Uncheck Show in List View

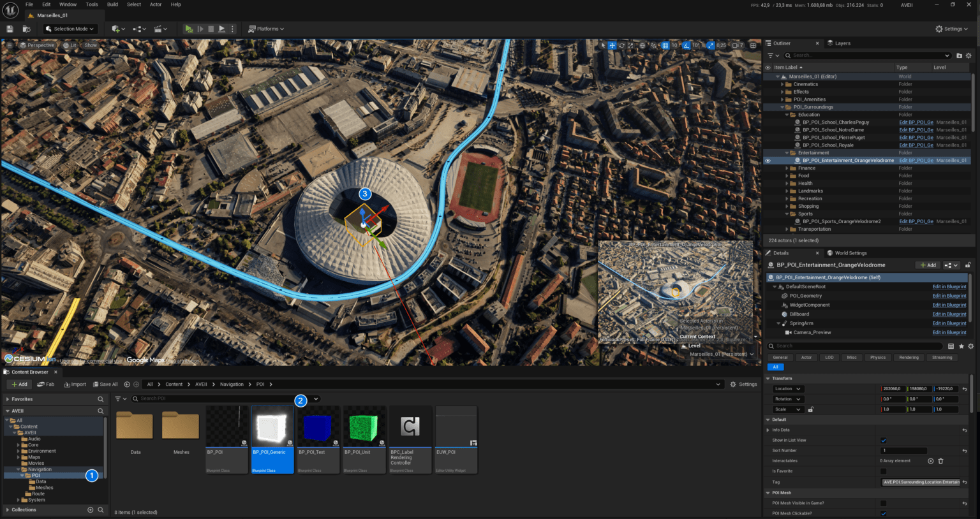pyautogui.click(x=884, y=441)
